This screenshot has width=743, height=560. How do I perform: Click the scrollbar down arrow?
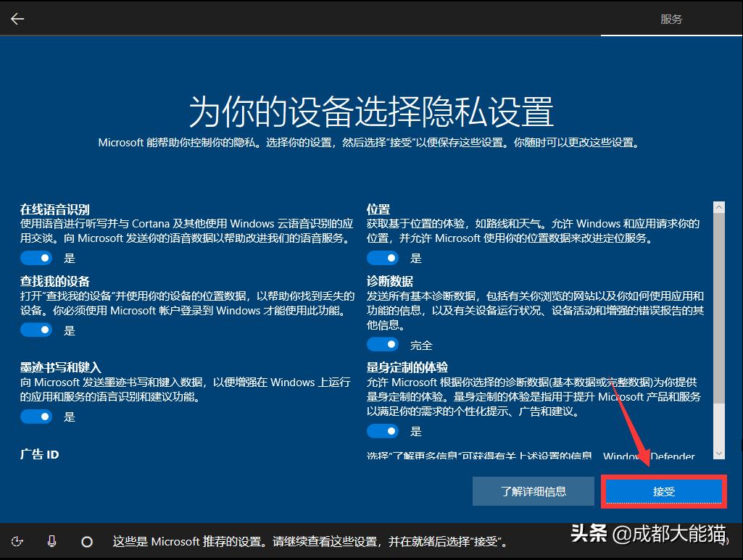pos(720,453)
